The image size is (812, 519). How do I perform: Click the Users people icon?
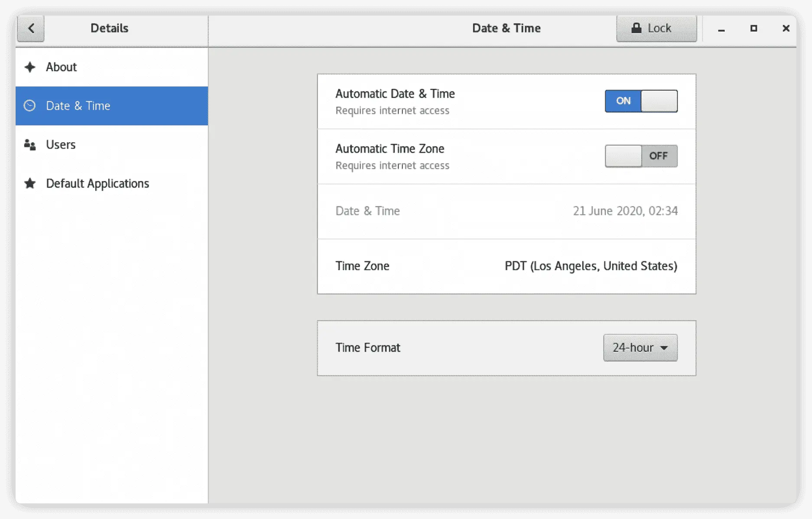30,145
